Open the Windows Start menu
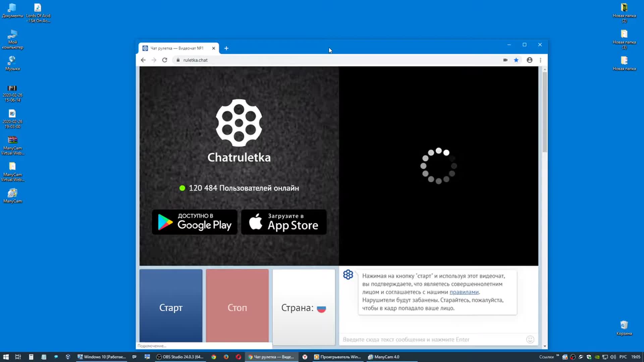The image size is (644, 362). point(6,357)
